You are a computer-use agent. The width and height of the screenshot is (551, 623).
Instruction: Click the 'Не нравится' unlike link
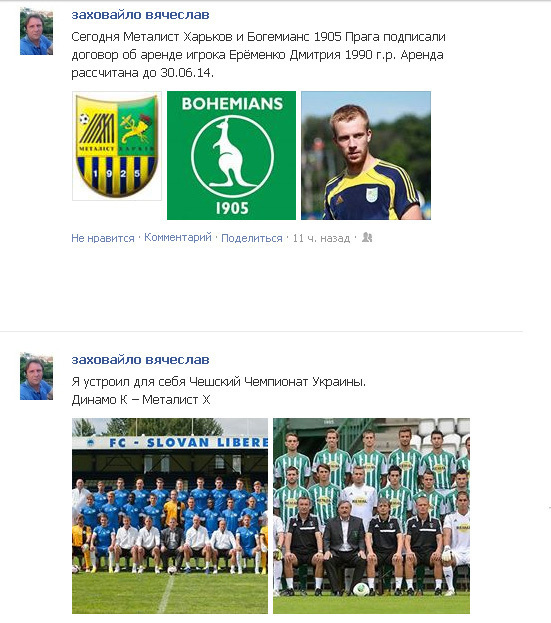(x=103, y=238)
